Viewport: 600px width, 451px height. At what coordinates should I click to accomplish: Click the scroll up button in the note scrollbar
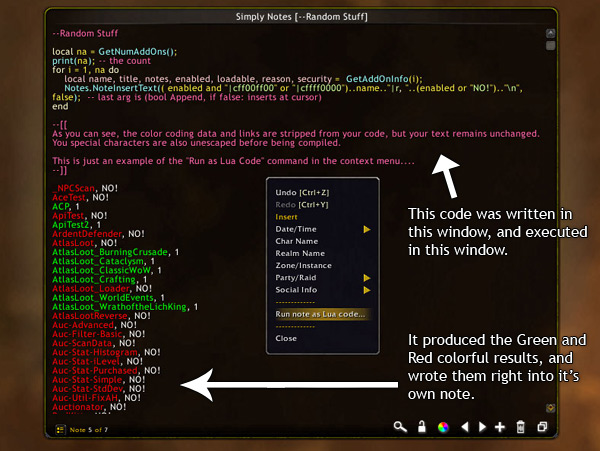[550, 33]
